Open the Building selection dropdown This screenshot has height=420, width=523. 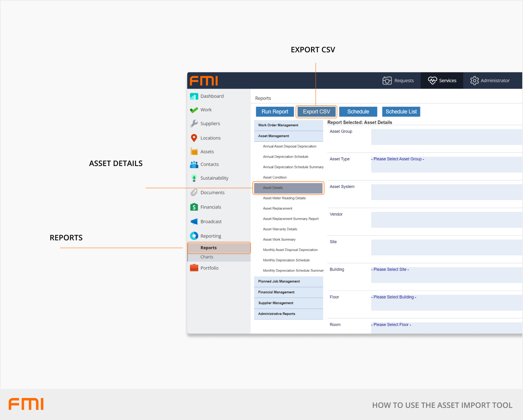click(446, 275)
